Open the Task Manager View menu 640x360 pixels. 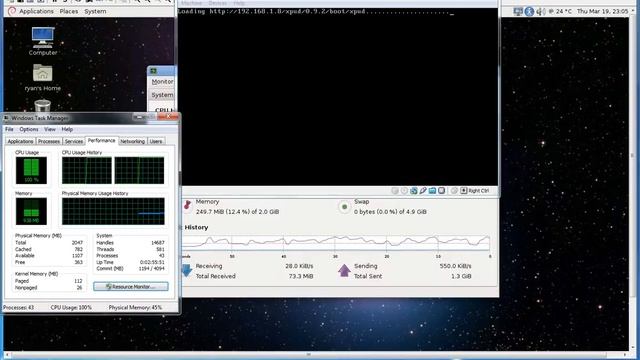point(50,129)
